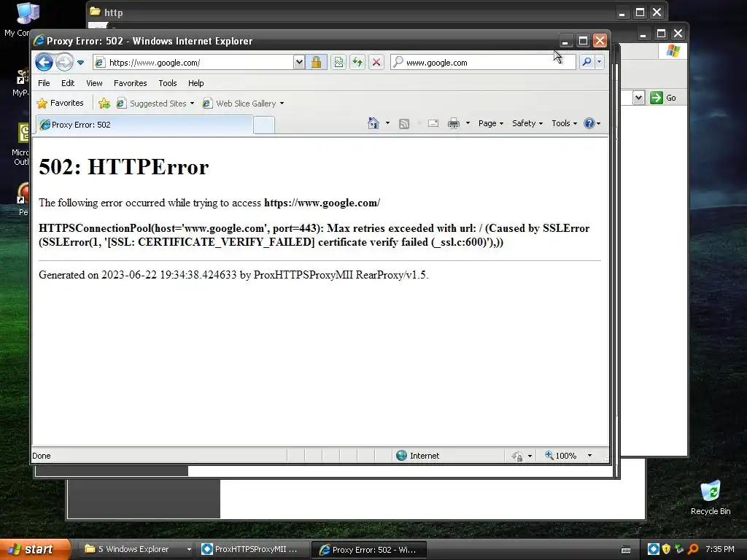This screenshot has height=560, width=747.
Task: Open the Tools command bar dropdown
Action: click(x=565, y=123)
